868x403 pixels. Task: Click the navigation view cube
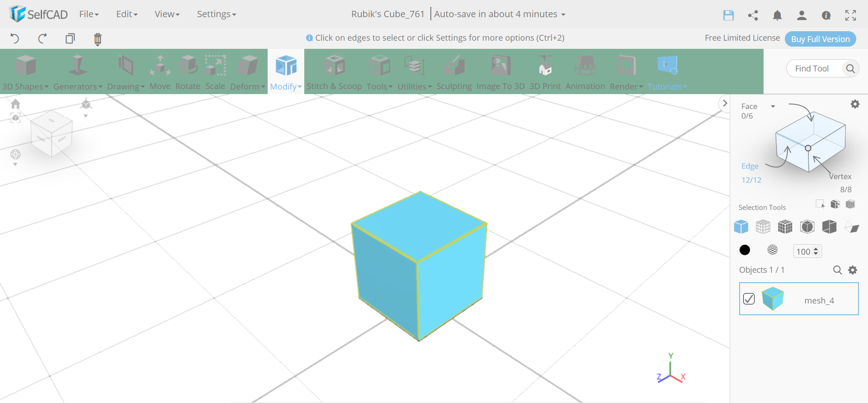52,133
